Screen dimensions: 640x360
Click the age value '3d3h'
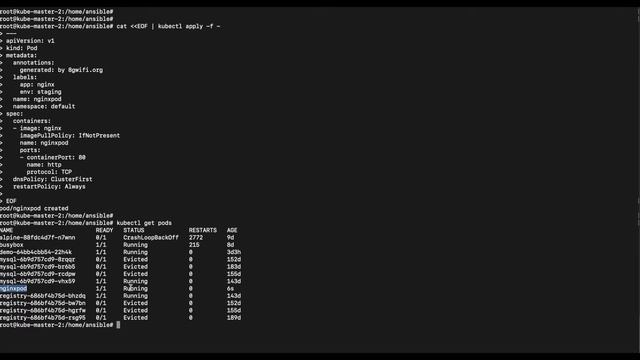pyautogui.click(x=234, y=252)
